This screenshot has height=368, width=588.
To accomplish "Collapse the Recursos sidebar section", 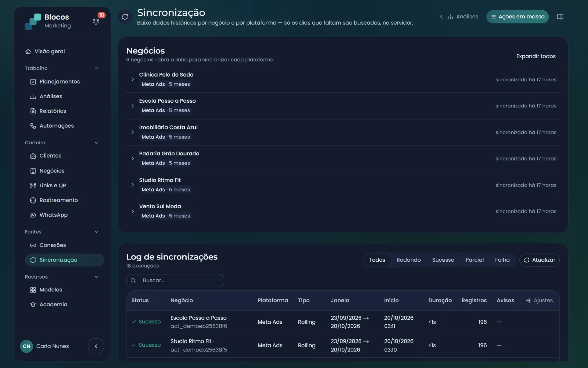I will (96, 277).
